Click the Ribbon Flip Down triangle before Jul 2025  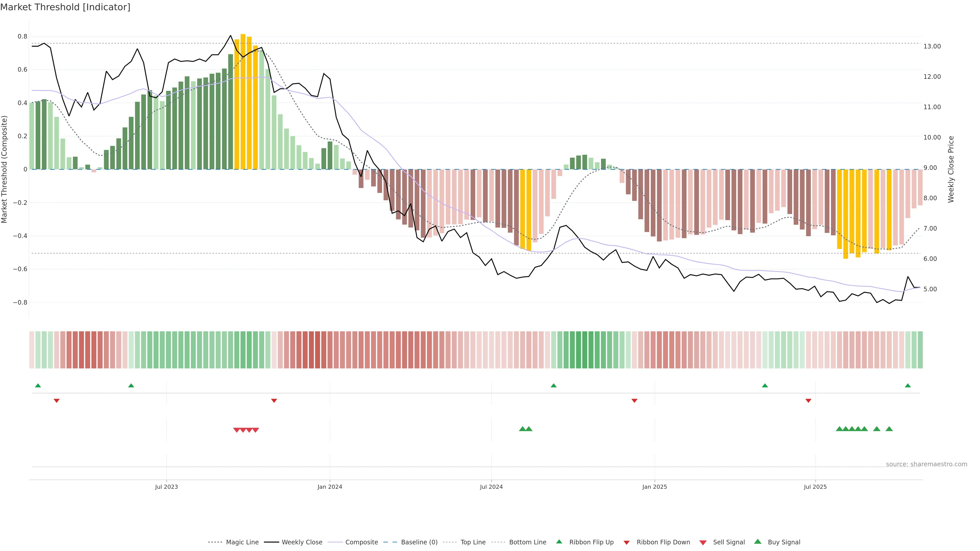click(x=808, y=400)
